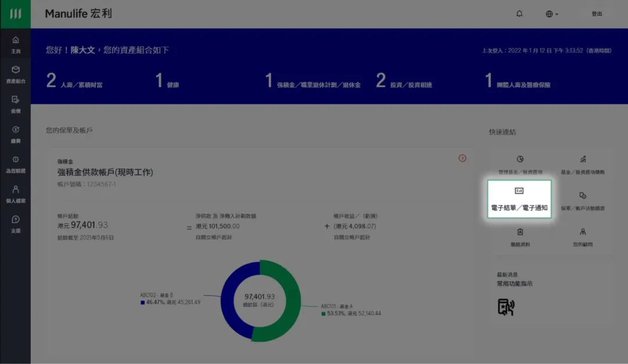
Task: Click the 登出 logout link
Action: (597, 14)
